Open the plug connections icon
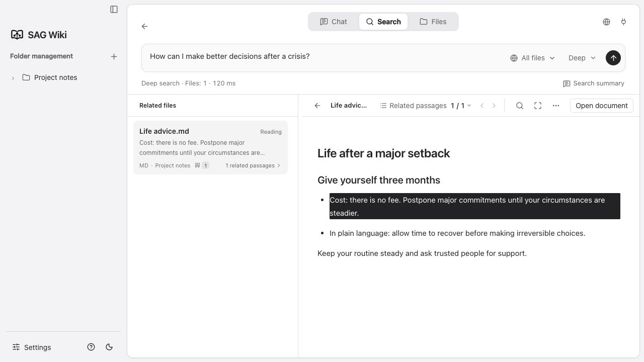Viewport: 644px width, 362px height. pos(623,22)
